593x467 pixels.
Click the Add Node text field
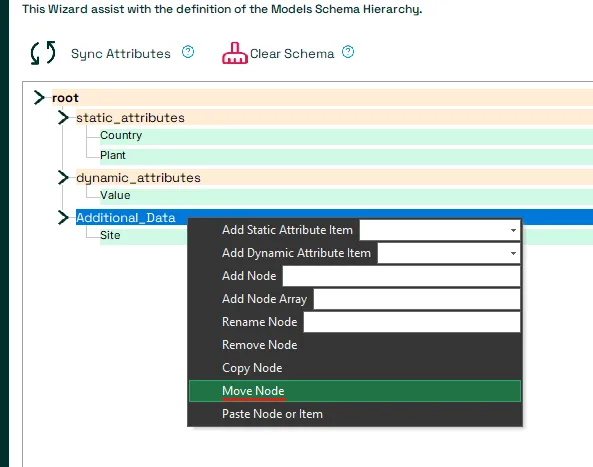point(402,276)
